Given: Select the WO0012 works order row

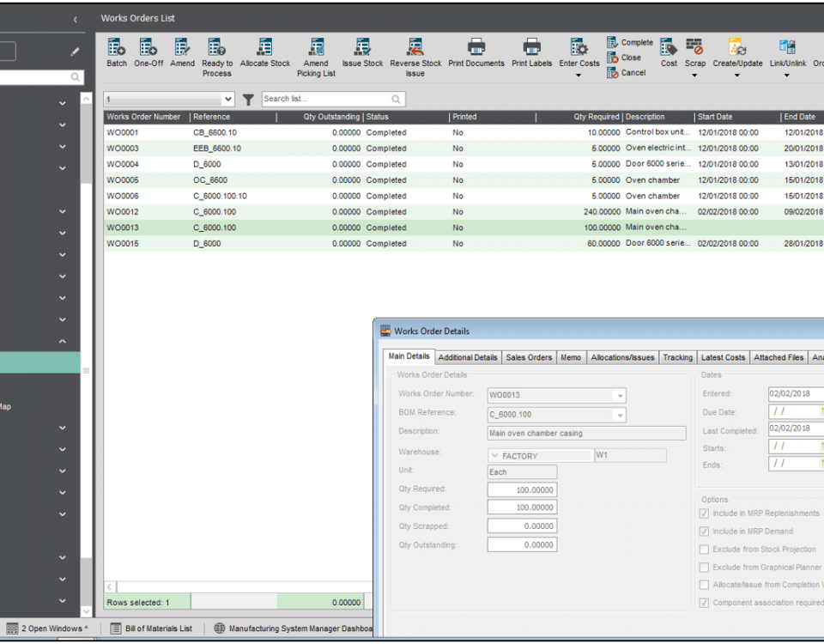Looking at the screenshot, I should [x=463, y=212].
